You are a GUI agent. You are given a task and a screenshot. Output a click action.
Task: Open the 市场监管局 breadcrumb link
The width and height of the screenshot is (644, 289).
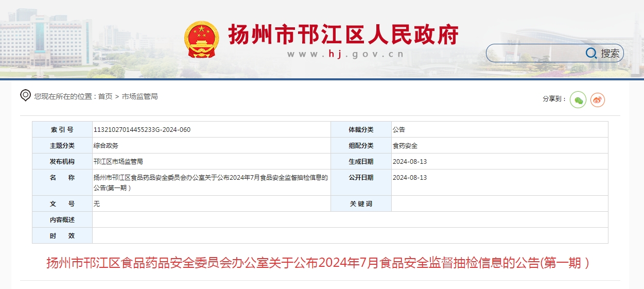pos(140,96)
